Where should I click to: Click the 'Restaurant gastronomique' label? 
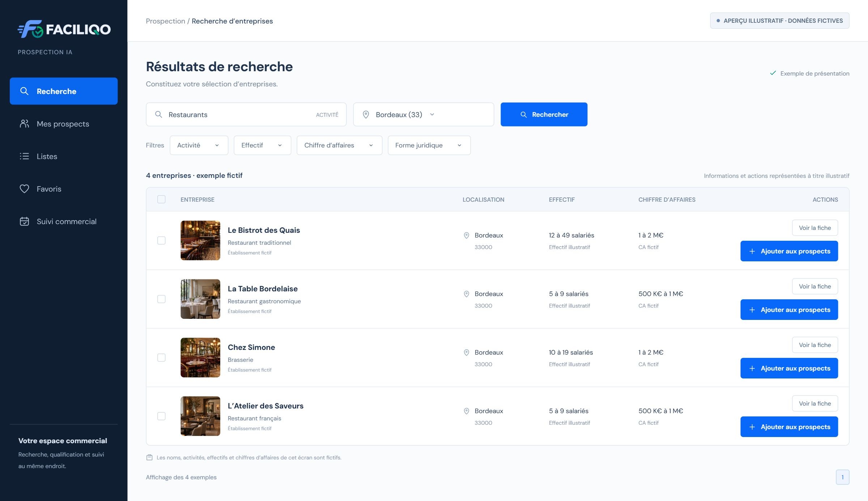(x=264, y=301)
